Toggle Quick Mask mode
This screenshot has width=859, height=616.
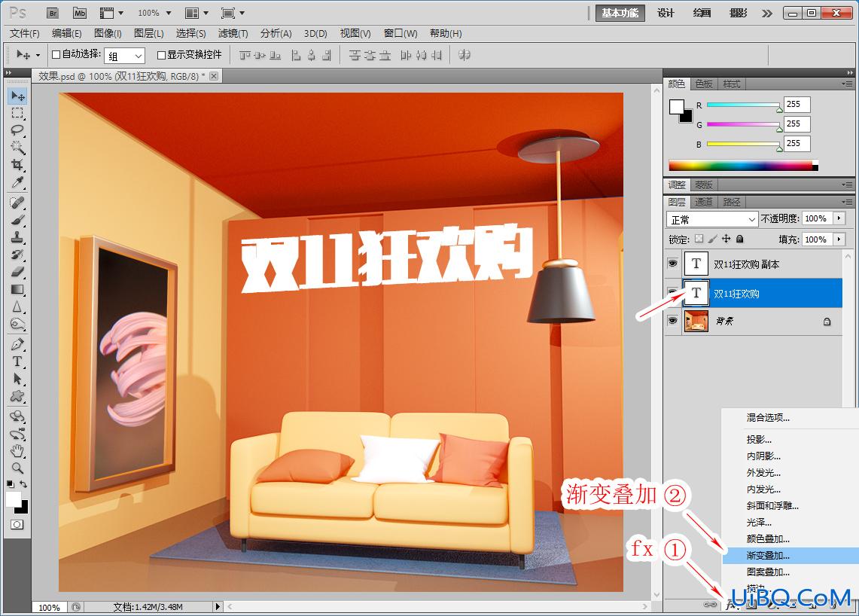click(x=17, y=524)
